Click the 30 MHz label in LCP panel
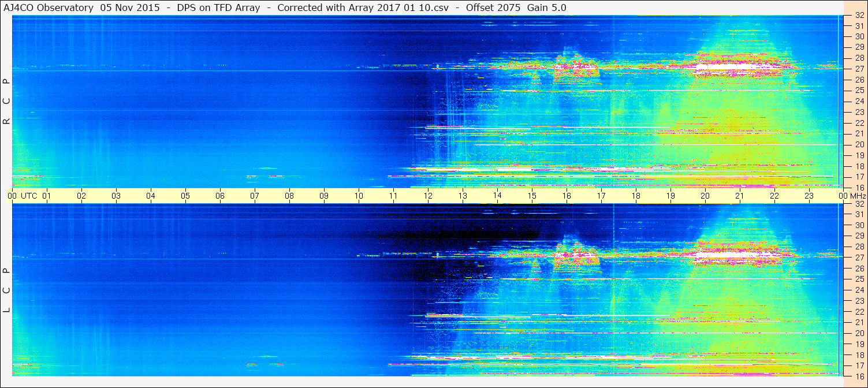Image resolution: width=868 pixels, height=388 pixels. 859,225
